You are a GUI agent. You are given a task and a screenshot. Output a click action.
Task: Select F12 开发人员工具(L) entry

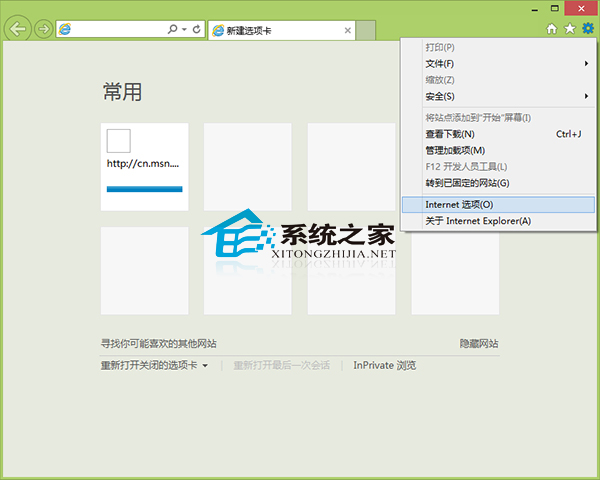(x=498, y=167)
